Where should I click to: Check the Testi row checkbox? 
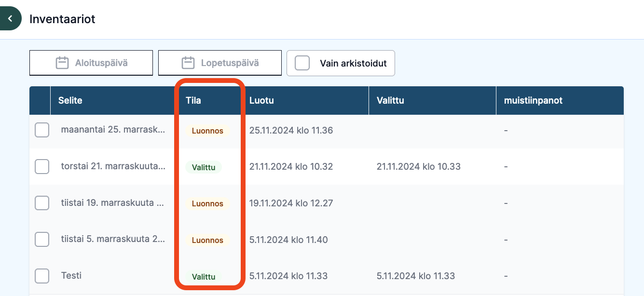tap(42, 276)
